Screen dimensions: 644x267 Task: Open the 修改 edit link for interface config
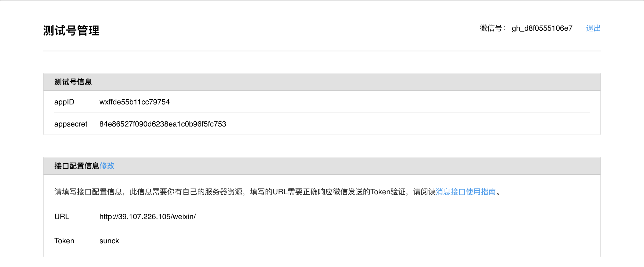(x=107, y=166)
